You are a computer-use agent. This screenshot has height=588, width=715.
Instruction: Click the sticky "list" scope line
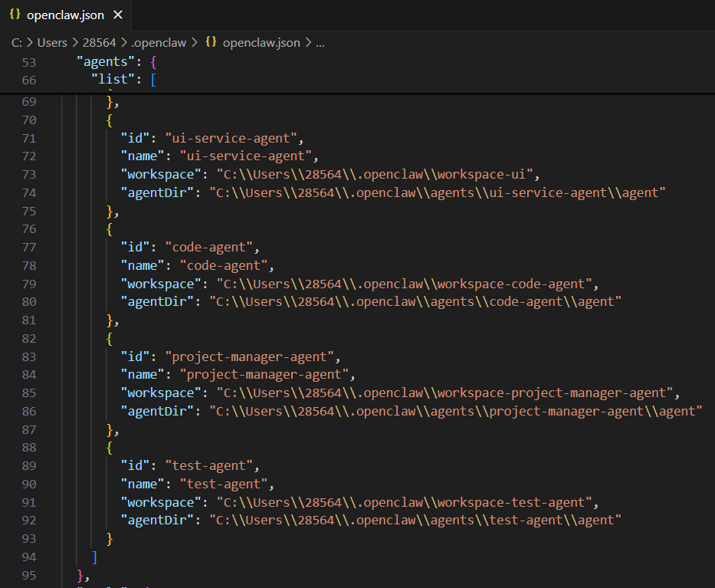(x=357, y=80)
